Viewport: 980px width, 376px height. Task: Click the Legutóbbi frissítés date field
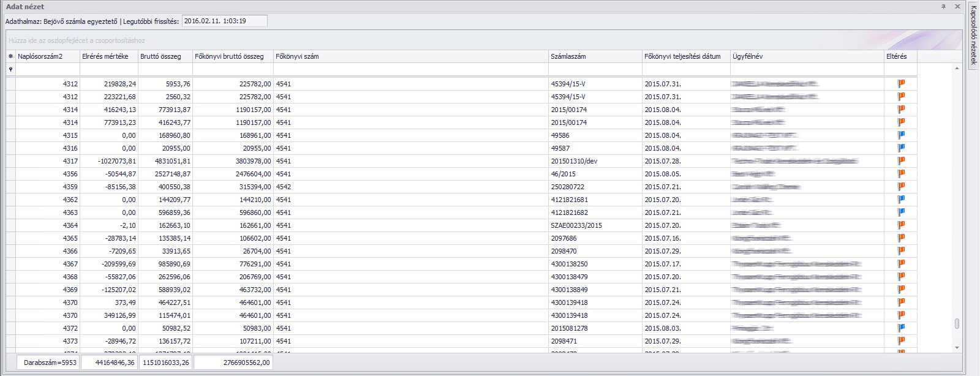tap(224, 21)
